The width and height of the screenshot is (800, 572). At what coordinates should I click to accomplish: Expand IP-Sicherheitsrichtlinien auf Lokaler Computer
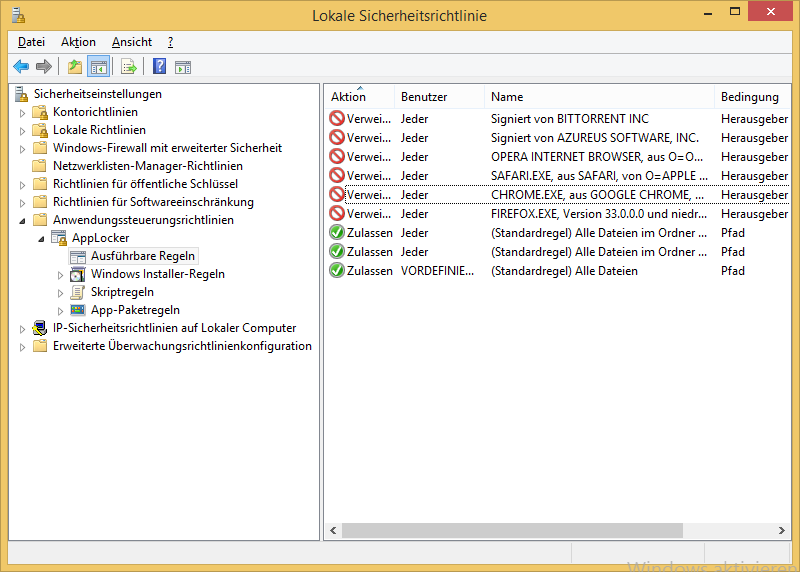22,330
